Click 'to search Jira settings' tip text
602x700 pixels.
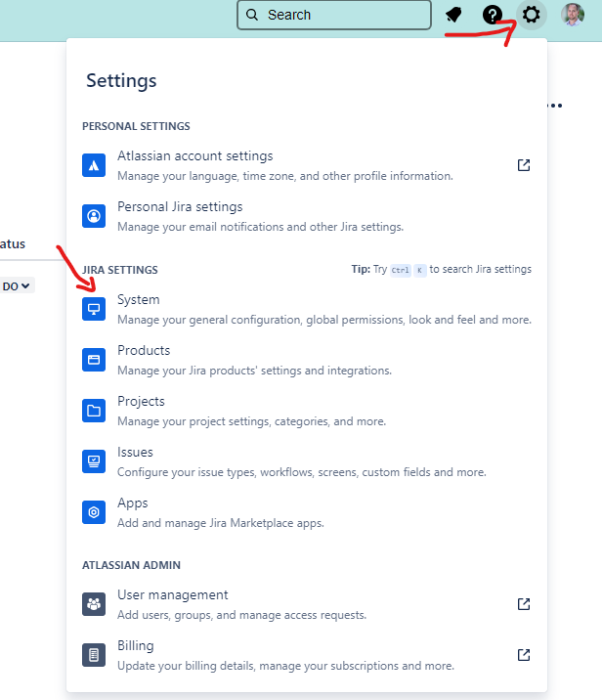coord(481,270)
